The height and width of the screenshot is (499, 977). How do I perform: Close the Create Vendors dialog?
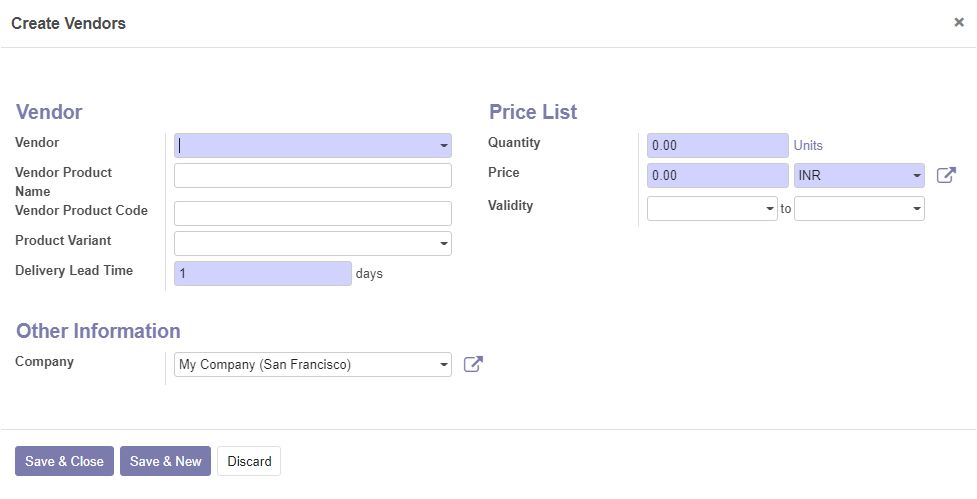click(x=959, y=22)
